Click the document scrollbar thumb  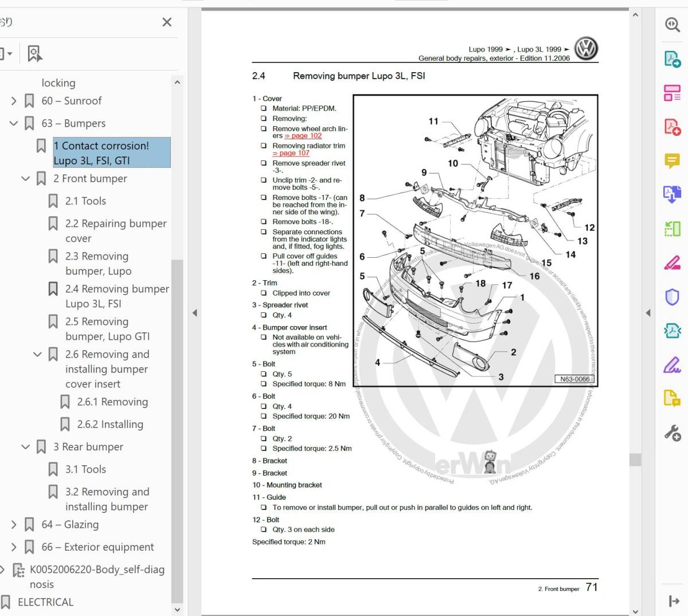(x=635, y=460)
